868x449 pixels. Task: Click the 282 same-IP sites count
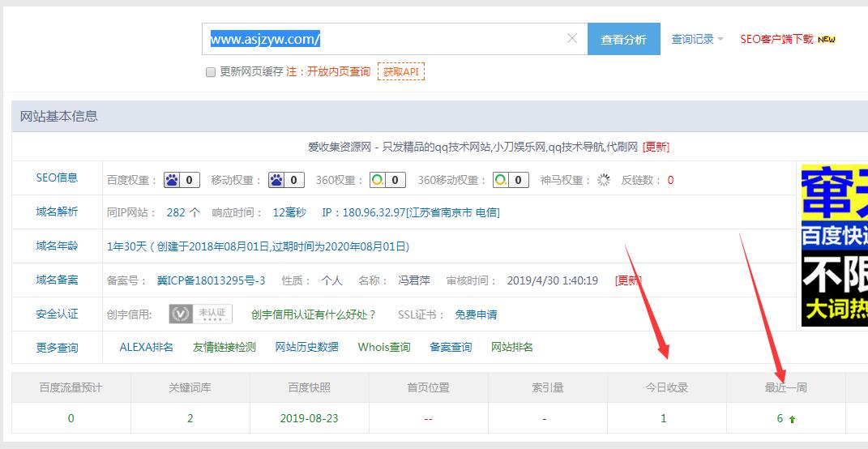pos(176,212)
